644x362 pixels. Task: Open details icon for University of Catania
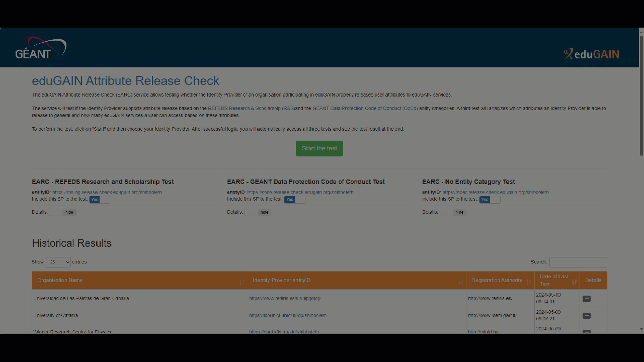pyautogui.click(x=586, y=316)
